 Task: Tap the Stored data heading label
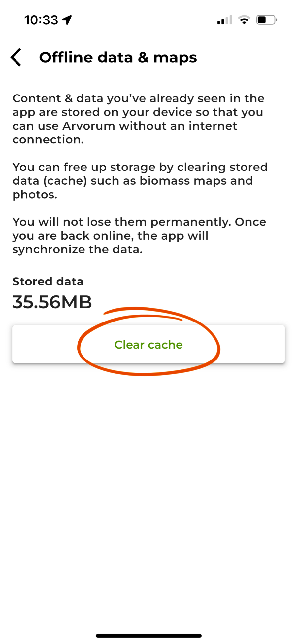[48, 282]
